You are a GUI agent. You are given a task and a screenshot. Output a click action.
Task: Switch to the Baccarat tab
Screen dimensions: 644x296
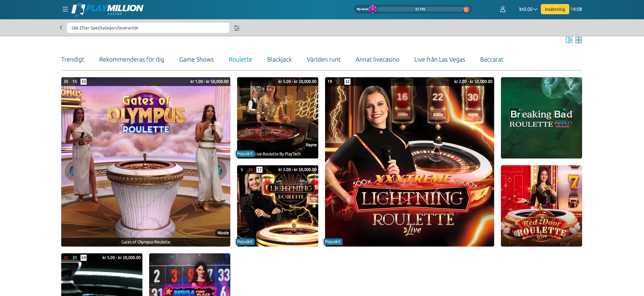(x=492, y=60)
